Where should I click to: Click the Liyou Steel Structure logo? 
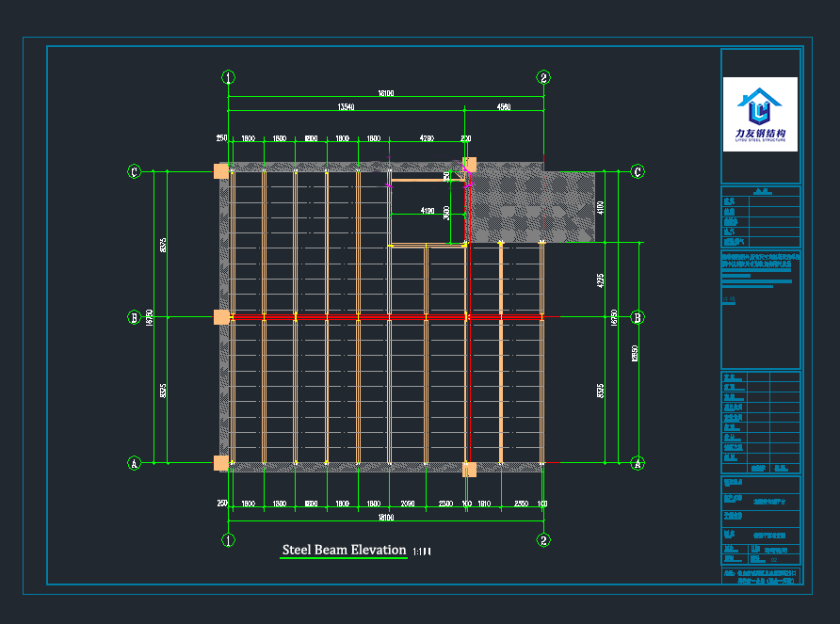pos(760,114)
